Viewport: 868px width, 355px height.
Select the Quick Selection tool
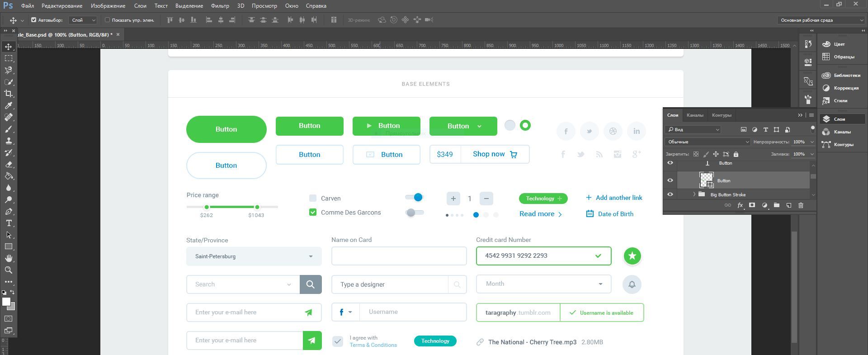9,82
